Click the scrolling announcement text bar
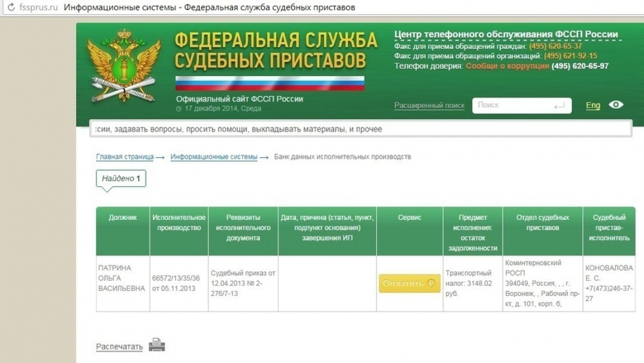This screenshot has width=644, height=363. click(361, 129)
